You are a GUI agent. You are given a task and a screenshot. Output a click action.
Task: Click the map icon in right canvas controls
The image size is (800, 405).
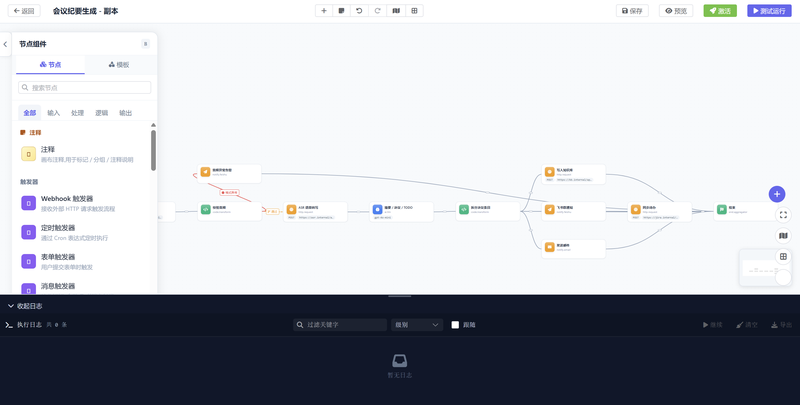[x=783, y=236]
